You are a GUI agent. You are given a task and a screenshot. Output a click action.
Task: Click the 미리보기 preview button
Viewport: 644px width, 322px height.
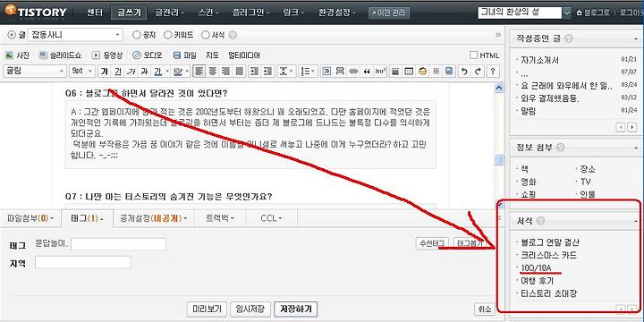click(x=207, y=309)
